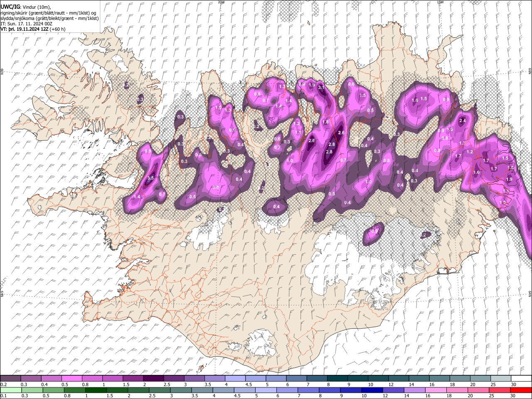Select the 'IT: Sun. 17. 11. 2024 00Z' line
532x399 pixels.
[27, 24]
